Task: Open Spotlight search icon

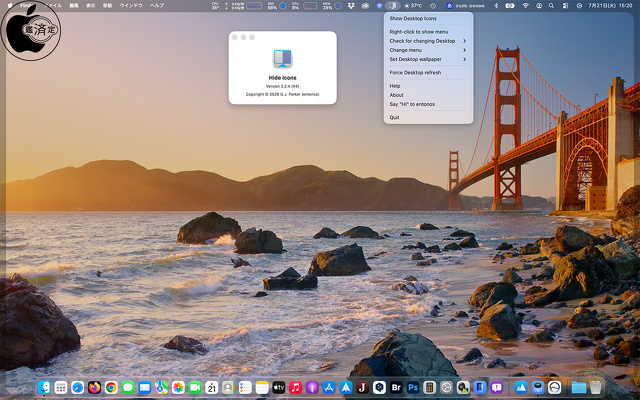Action: (551, 6)
